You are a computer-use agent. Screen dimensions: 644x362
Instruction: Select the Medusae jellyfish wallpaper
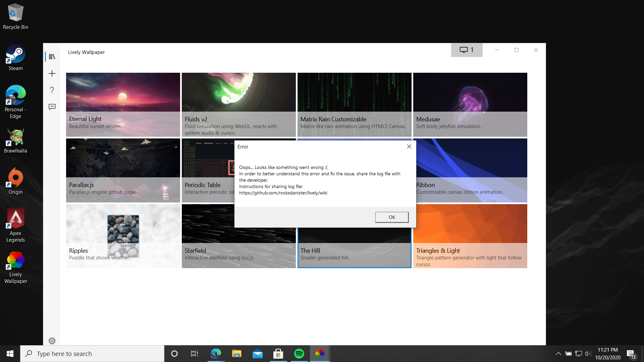point(470,105)
